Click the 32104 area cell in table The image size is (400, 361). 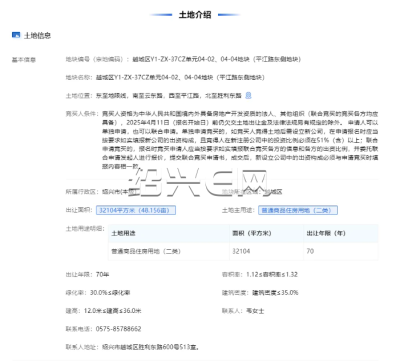pos(241,251)
